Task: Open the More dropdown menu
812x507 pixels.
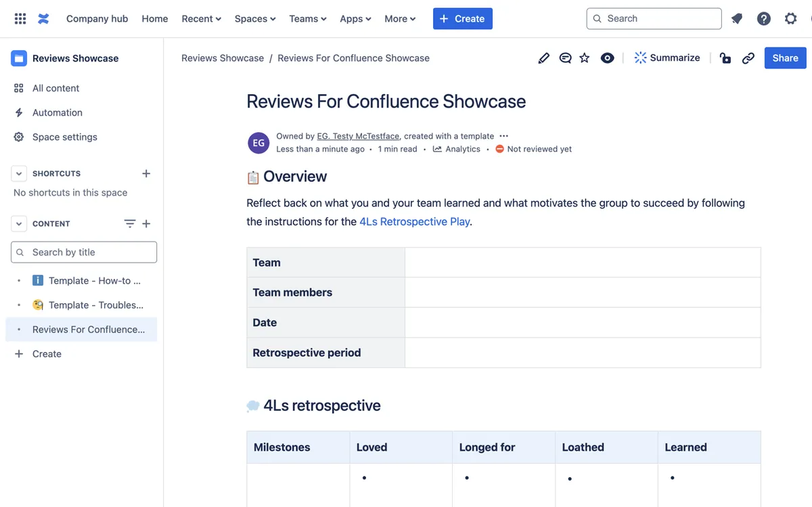Action: [x=400, y=19]
